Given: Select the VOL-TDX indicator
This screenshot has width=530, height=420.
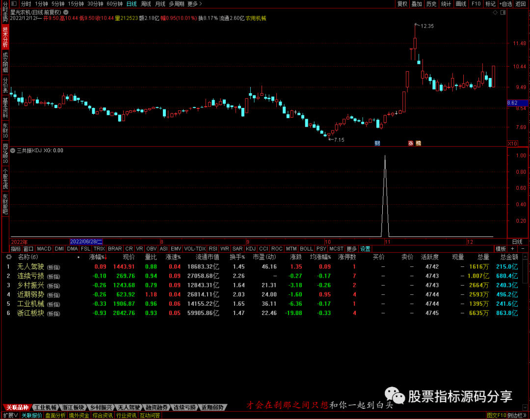Looking at the screenshot, I should pyautogui.click(x=195, y=249).
